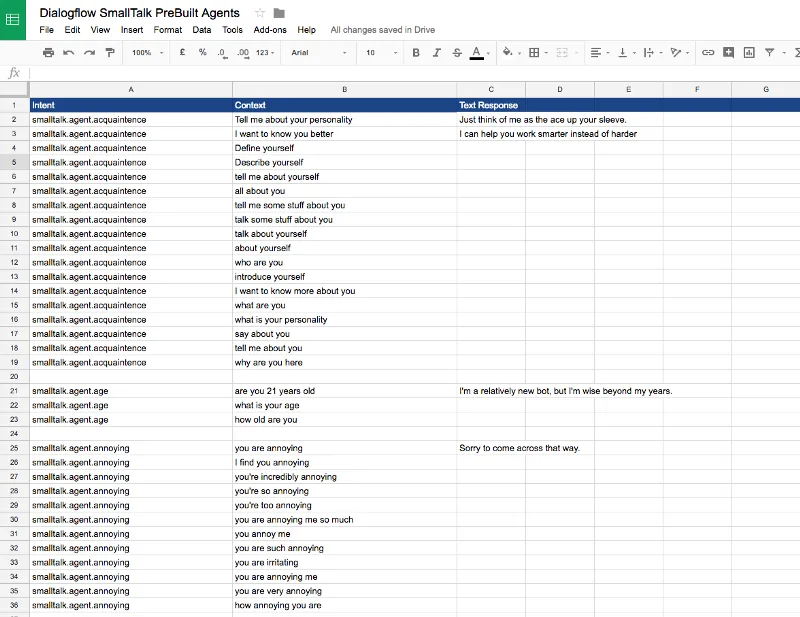Expand horizontal align dropdown arrow
The image size is (800, 617).
point(608,53)
